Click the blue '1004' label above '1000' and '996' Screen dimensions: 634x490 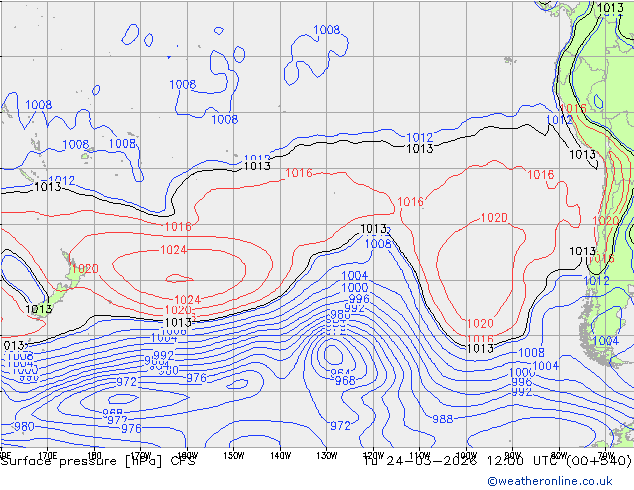355,276
